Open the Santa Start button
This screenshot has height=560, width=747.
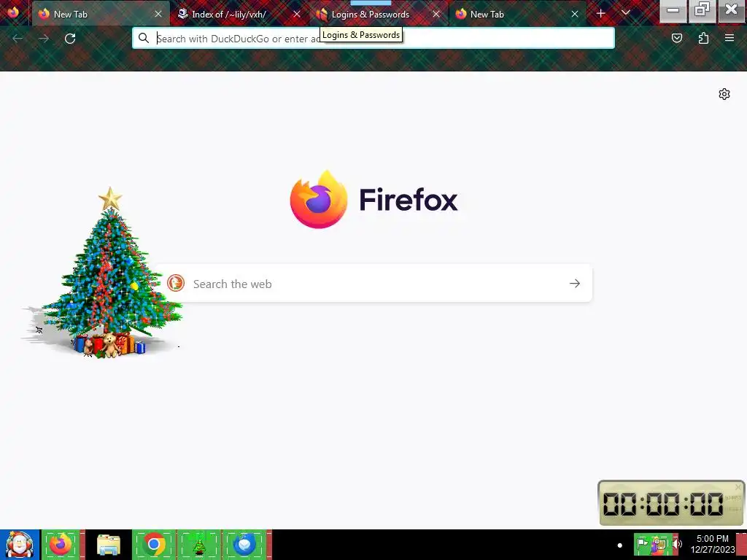tap(19, 544)
